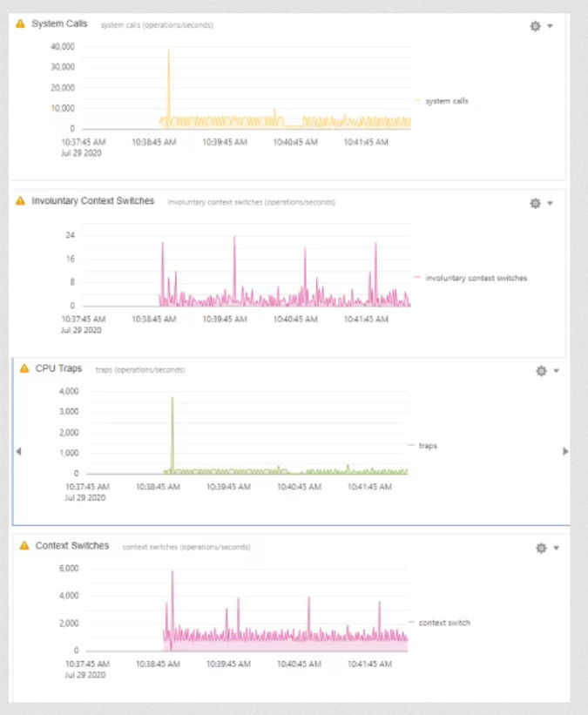Open the Context Switches gear settings
The height and width of the screenshot is (715, 588).
[x=540, y=548]
